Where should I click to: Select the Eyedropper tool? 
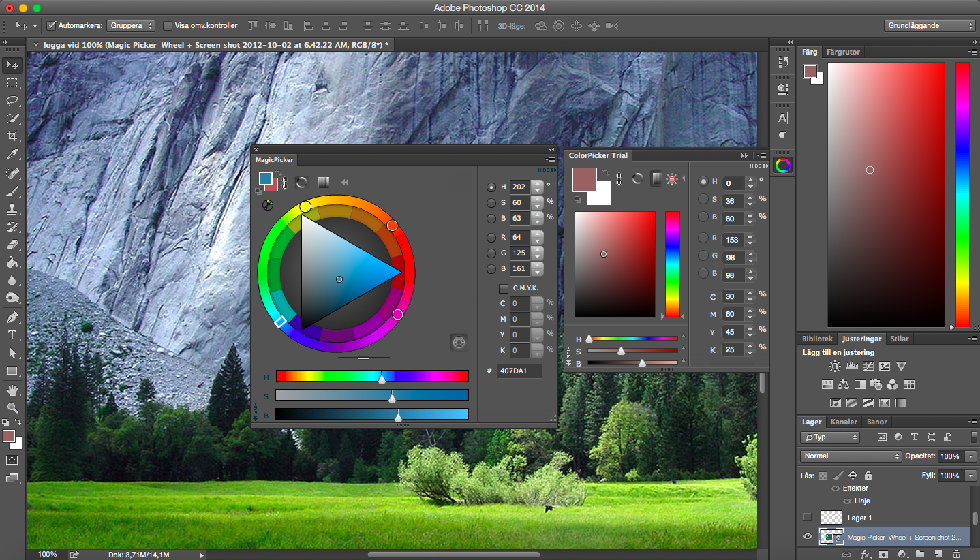click(12, 155)
